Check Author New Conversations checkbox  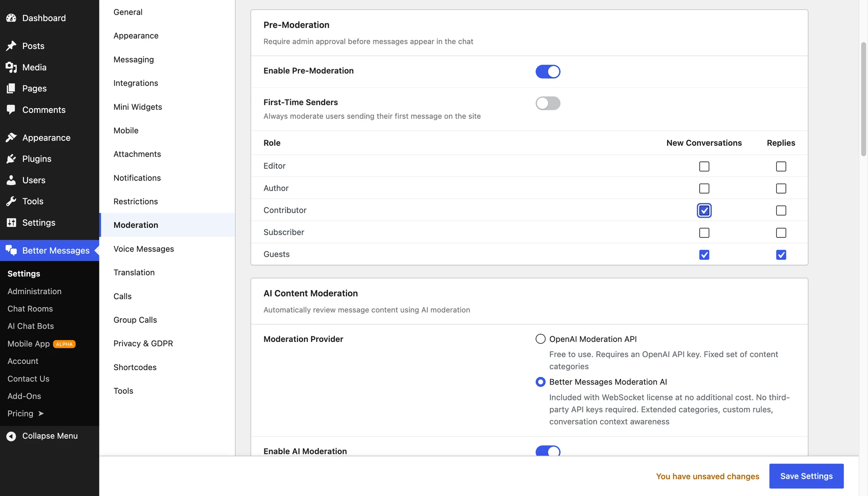pos(704,189)
